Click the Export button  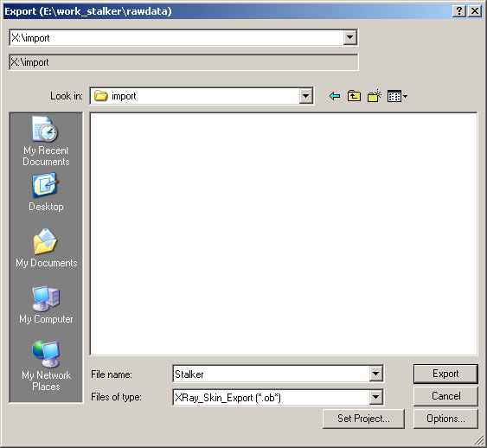445,374
